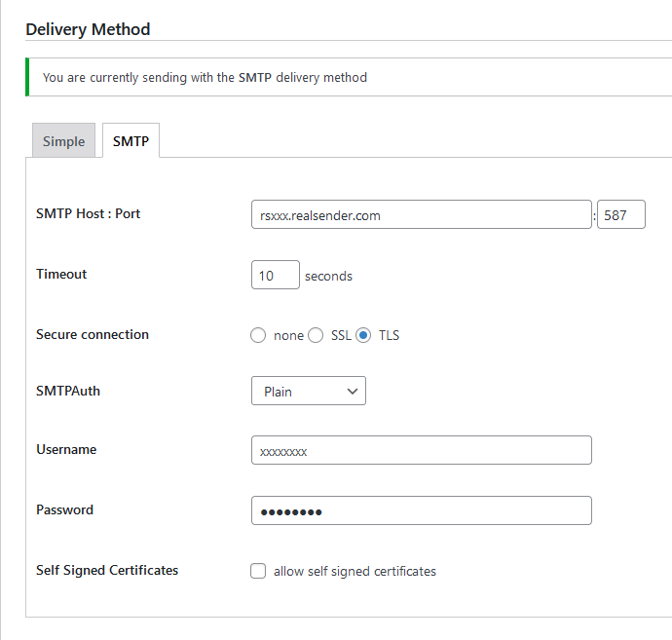Choose SSL as the secure connection

pos(316,335)
